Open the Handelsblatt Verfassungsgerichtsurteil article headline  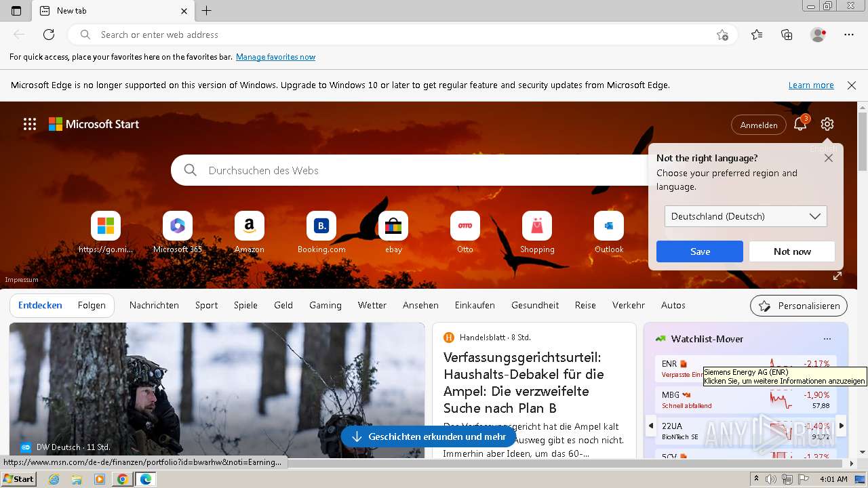(524, 382)
